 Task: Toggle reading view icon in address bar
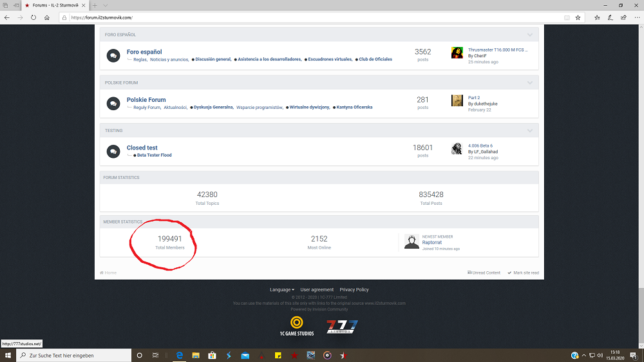pyautogui.click(x=567, y=17)
